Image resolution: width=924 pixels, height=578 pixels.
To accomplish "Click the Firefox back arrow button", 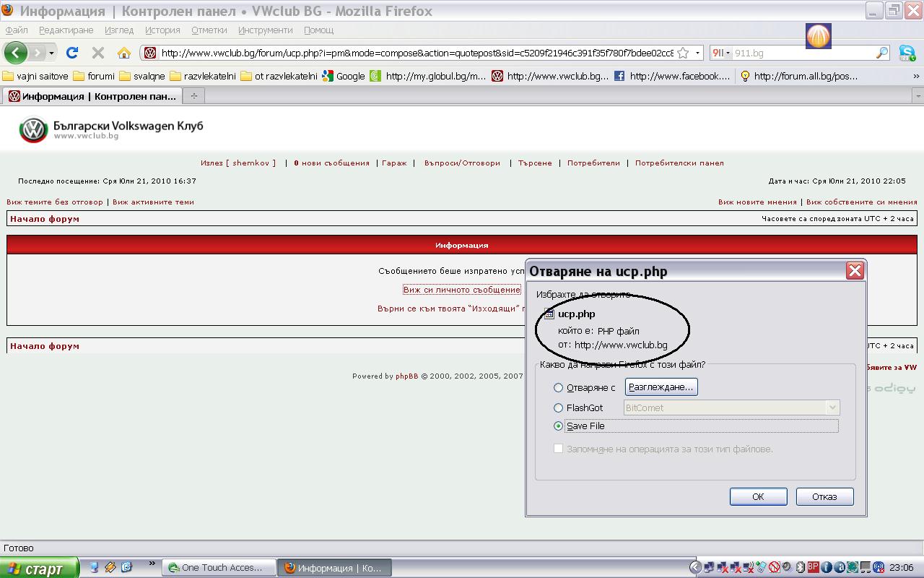I will pos(16,53).
